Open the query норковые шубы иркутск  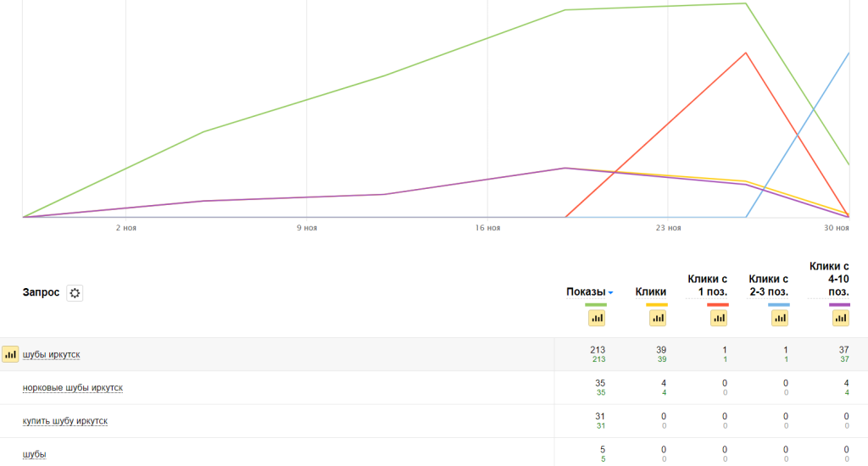tap(73, 388)
